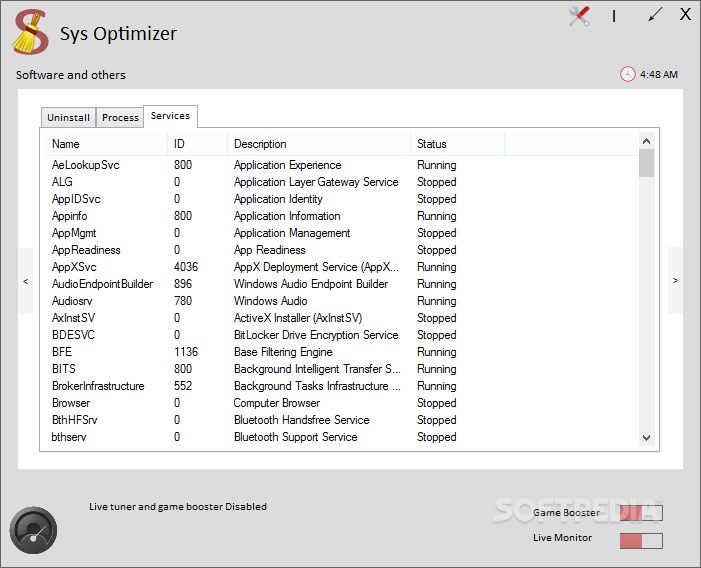Screen dimensions: 701x568
Task: Click the ID value 4036
Action: click(186, 267)
